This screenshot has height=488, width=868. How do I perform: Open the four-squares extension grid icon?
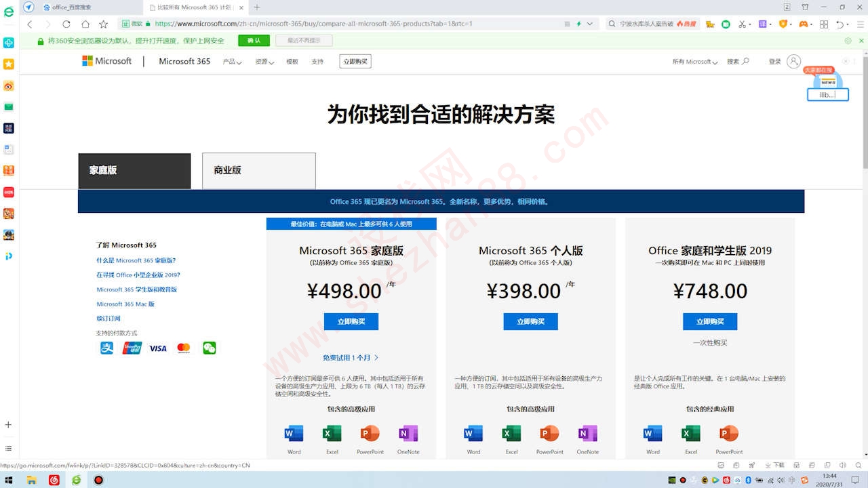pos(824,24)
